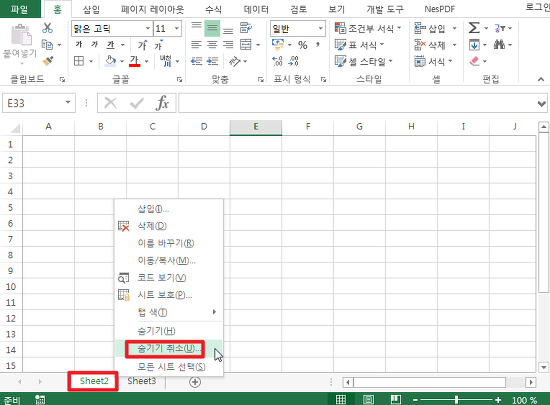The width and height of the screenshot is (550, 405).
Task: Open 표 서식 table format menu
Action: tap(359, 45)
